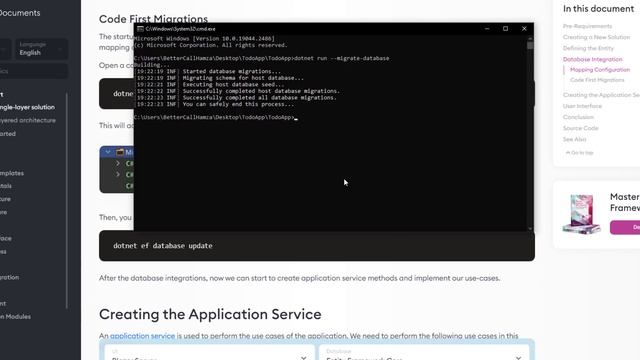
Task: Click the sidebar filter topics search field
Action: (x=33, y=71)
